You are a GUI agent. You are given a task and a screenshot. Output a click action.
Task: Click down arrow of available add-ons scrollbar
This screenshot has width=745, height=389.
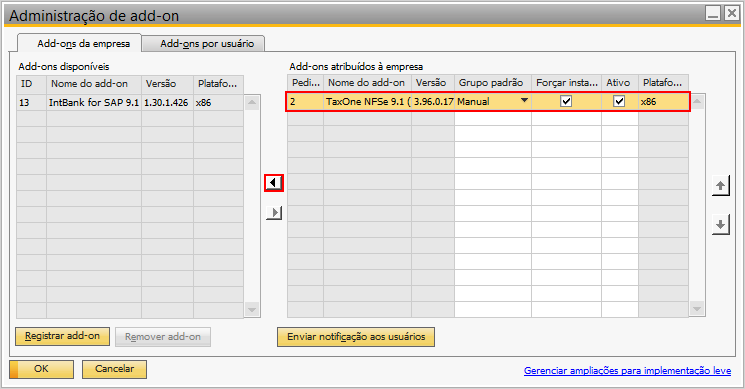click(252, 310)
